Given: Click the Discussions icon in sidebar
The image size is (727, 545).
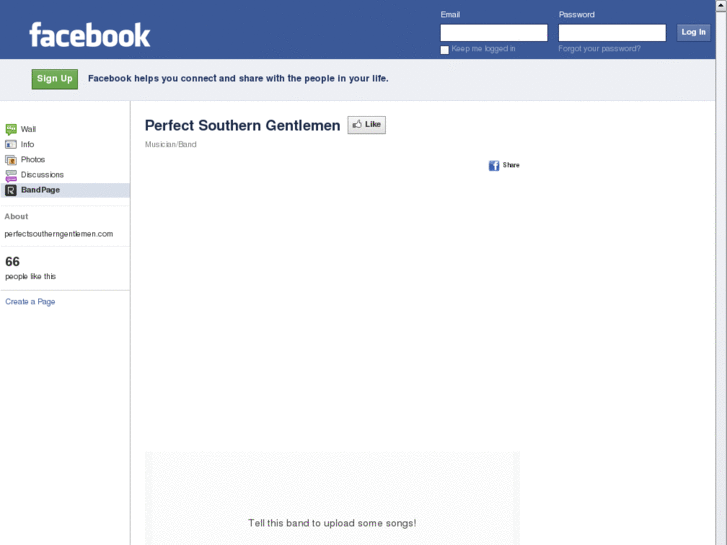Looking at the screenshot, I should coord(11,175).
